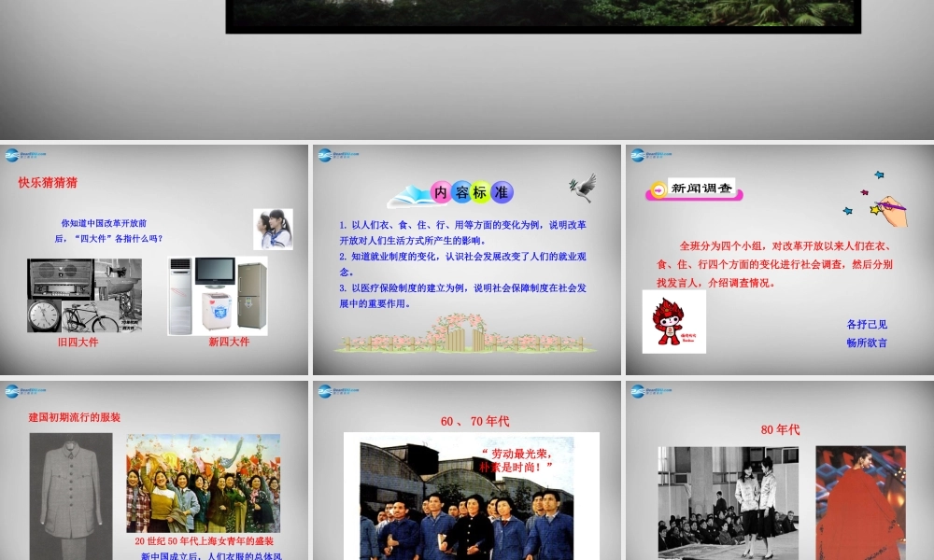
Task: Click the logo on the 内容标准 slide
Action: (338, 155)
